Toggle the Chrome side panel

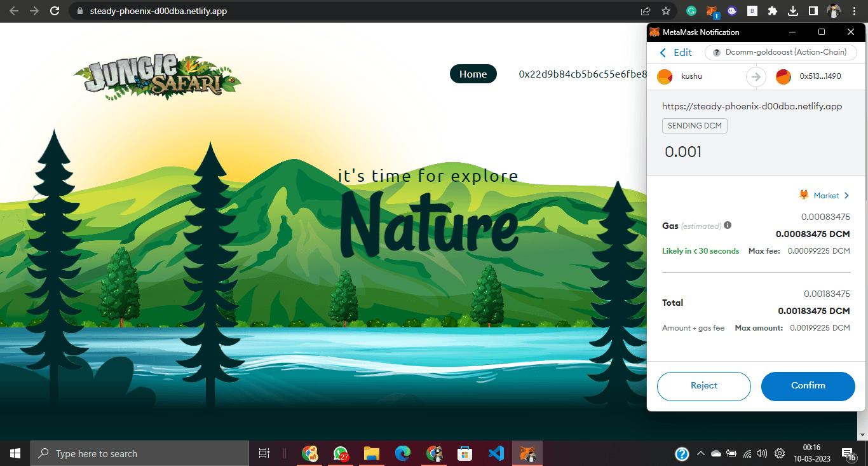(813, 11)
